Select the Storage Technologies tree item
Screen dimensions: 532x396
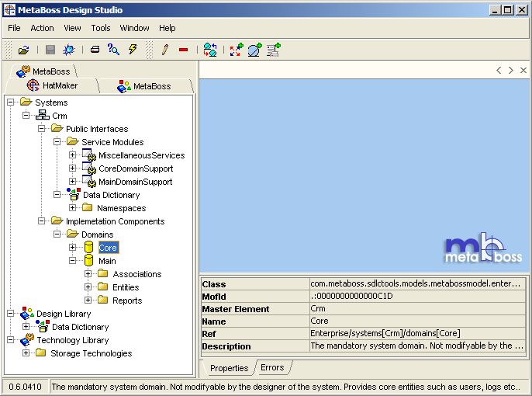(92, 353)
